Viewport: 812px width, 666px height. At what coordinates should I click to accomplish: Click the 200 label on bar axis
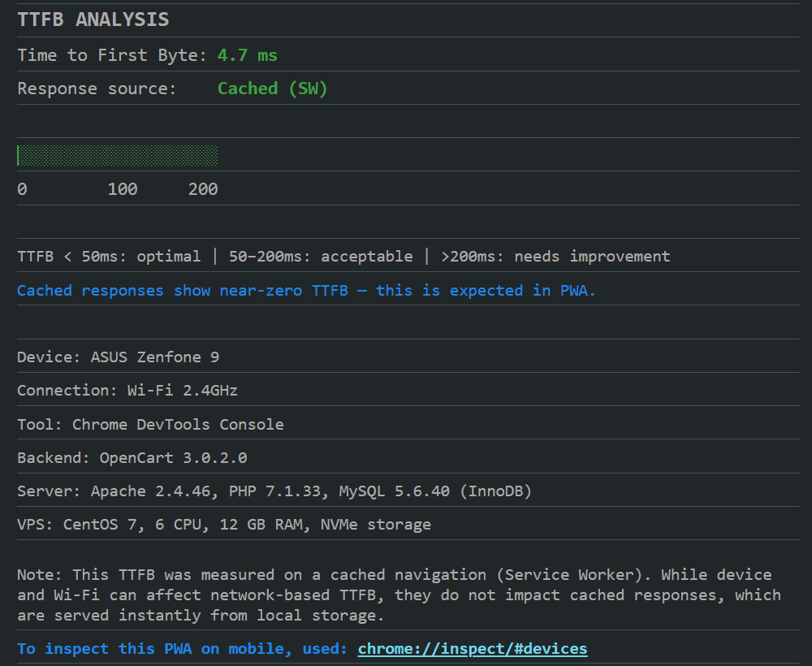[203, 189]
